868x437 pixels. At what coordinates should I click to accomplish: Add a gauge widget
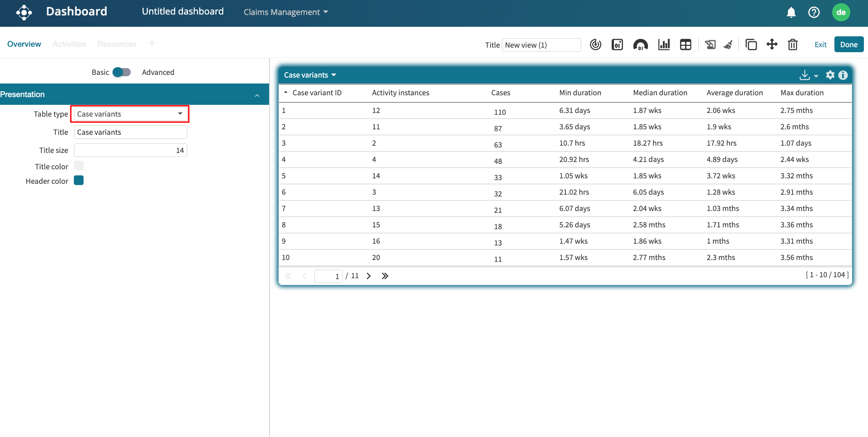[640, 44]
